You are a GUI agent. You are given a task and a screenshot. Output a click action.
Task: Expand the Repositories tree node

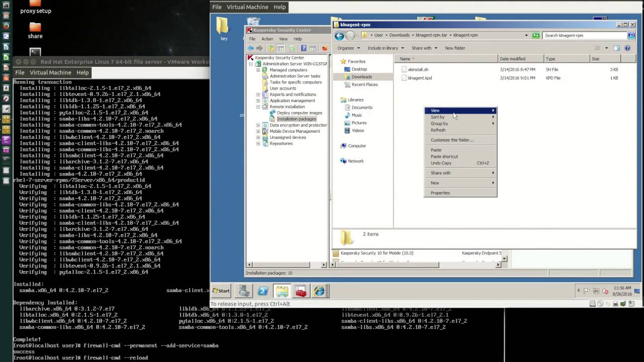pos(258,143)
